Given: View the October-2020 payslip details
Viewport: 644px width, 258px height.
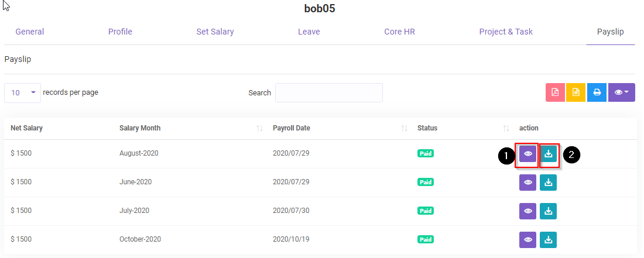Looking at the screenshot, I should pos(527,240).
